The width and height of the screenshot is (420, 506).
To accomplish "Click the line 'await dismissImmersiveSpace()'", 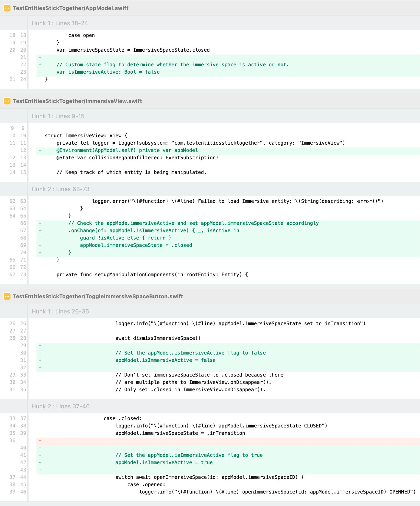I will pos(158,338).
